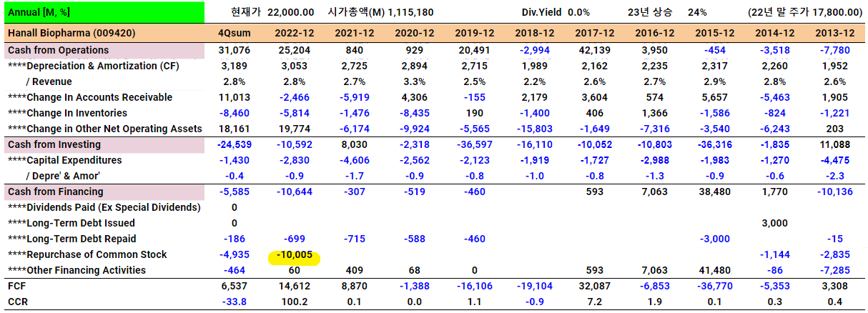Select Other Financing Activities 2015-12 value 41,480
Image resolution: width=868 pixels, height=313 pixels.
point(714,270)
